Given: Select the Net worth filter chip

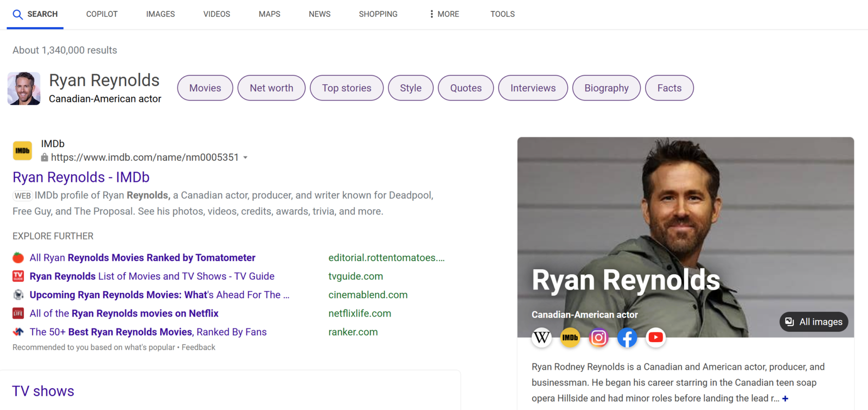Looking at the screenshot, I should click(271, 88).
